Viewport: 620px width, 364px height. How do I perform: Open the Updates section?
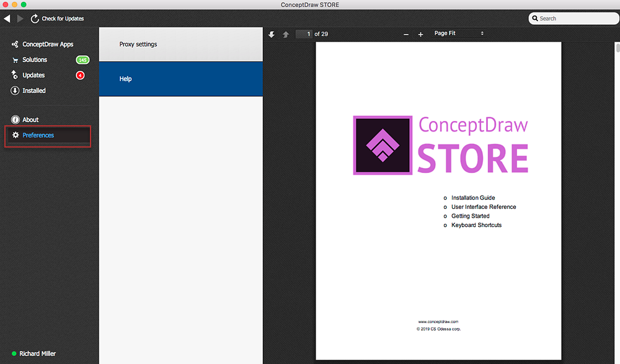33,75
